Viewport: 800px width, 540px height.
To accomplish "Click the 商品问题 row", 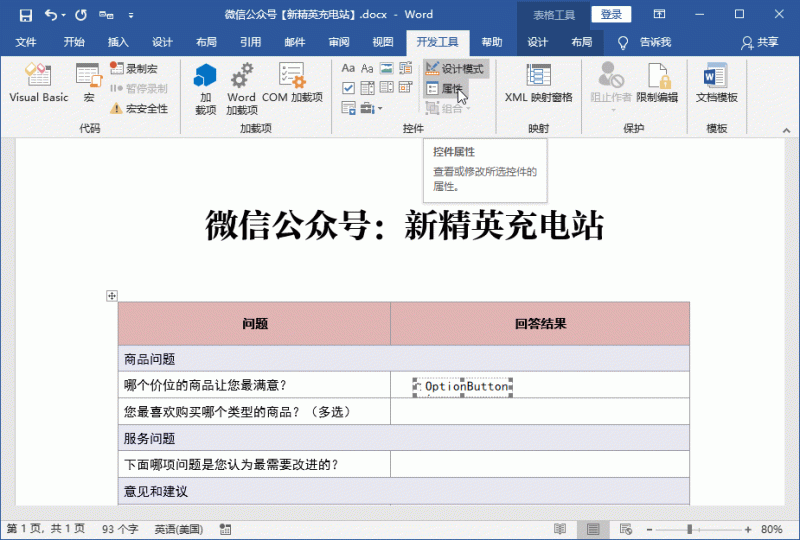I will [404, 359].
